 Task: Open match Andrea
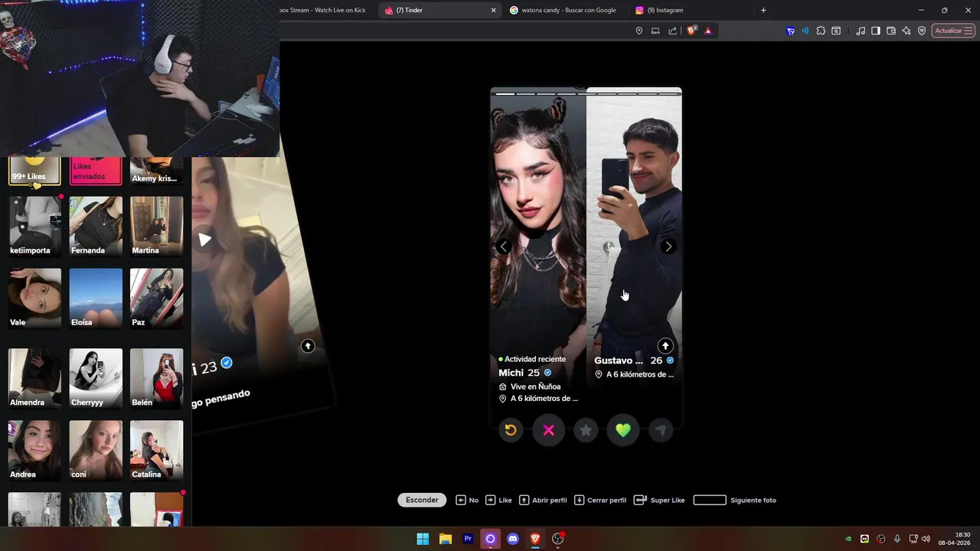point(34,451)
